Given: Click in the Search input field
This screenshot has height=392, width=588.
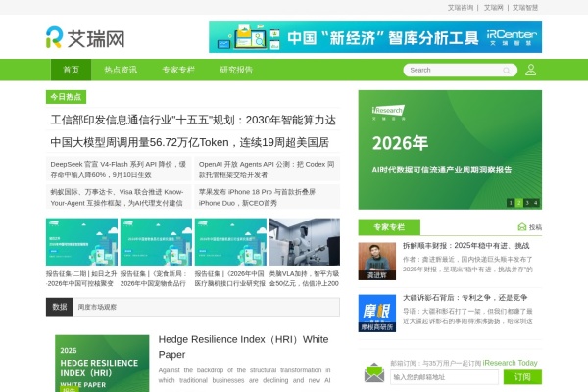Looking at the screenshot, I should point(454,71).
